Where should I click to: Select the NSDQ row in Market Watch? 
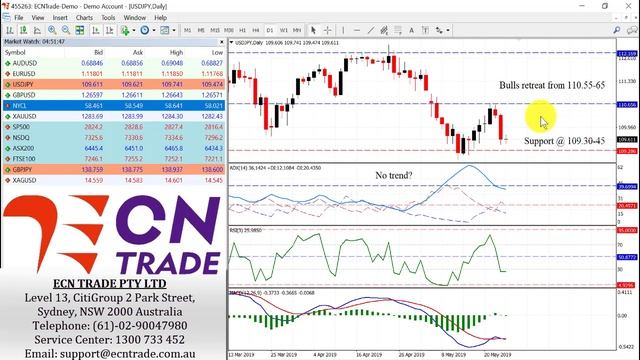click(114, 138)
